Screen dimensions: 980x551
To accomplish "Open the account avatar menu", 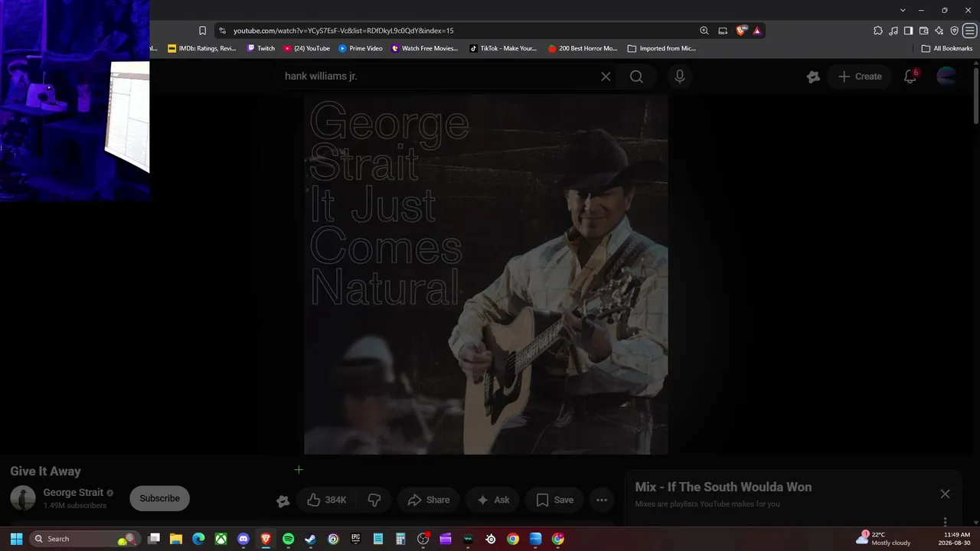I will (946, 77).
